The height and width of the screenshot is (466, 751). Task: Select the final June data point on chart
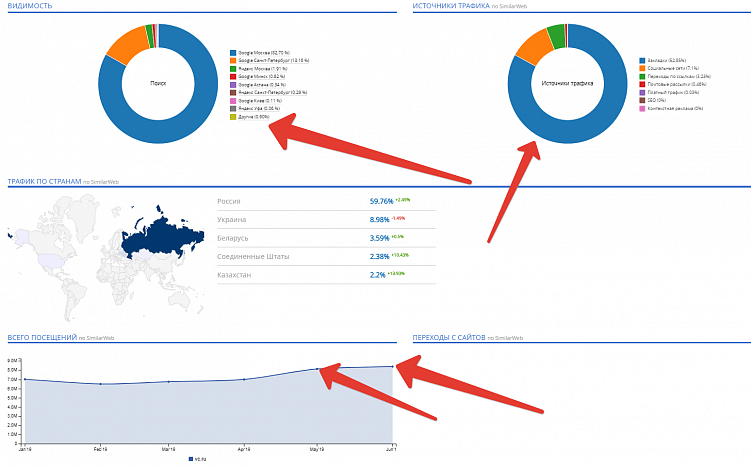pyautogui.click(x=393, y=367)
